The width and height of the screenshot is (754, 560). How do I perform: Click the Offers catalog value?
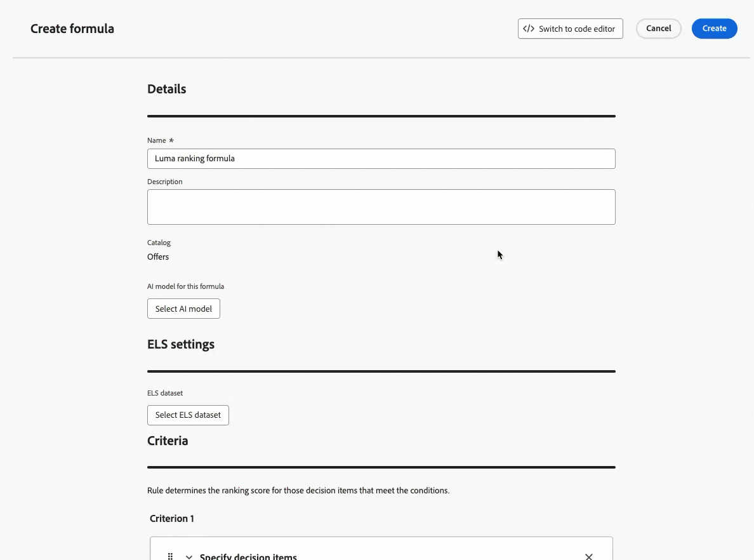158,257
